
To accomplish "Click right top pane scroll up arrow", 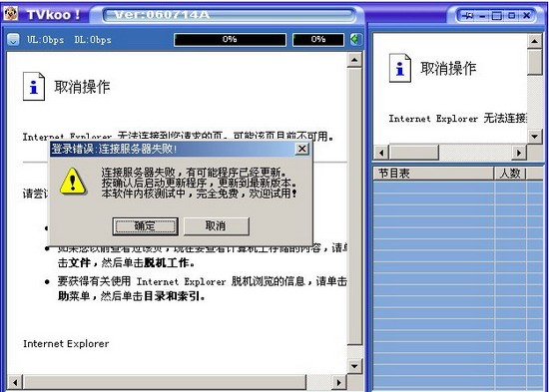I will click(534, 41).
